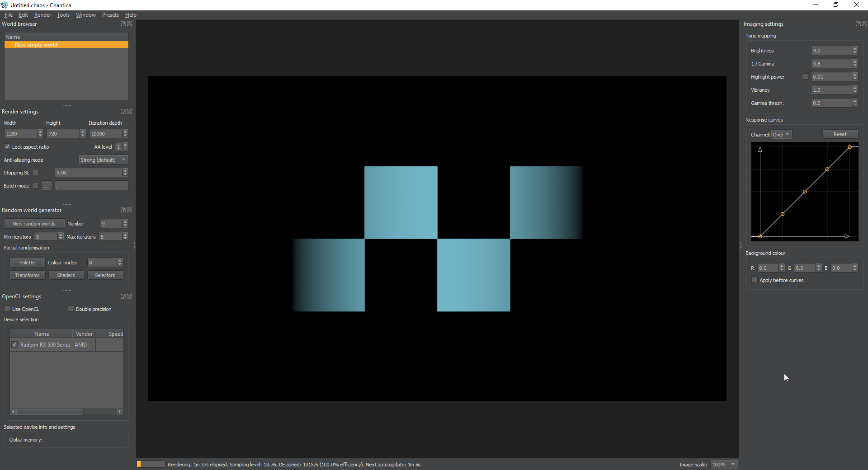
Task: Float the OpenCL settings panel
Action: (x=123, y=296)
